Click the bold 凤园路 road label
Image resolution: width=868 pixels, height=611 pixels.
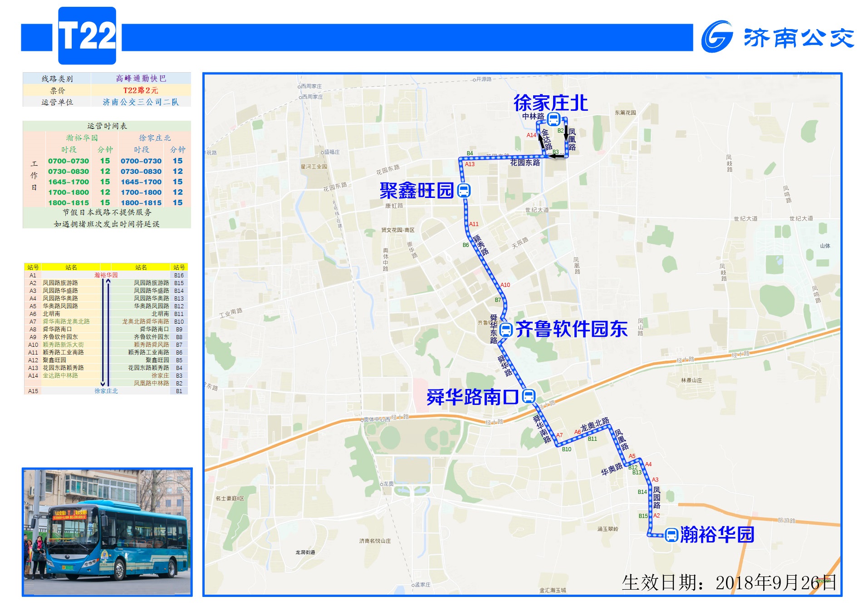point(657,498)
